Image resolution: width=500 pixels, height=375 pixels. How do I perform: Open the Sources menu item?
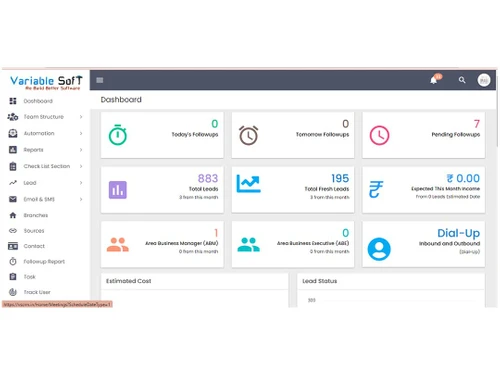tap(34, 231)
